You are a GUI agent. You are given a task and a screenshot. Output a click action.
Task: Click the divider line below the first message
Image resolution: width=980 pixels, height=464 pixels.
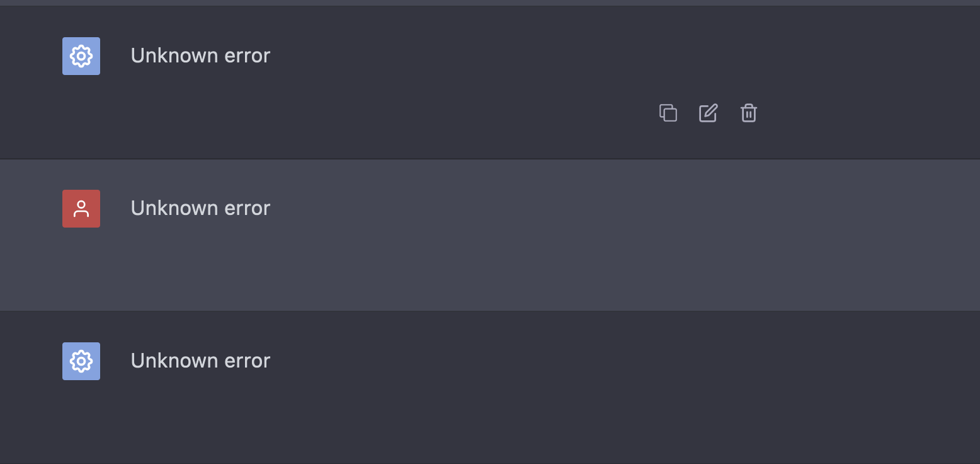tap(490, 159)
